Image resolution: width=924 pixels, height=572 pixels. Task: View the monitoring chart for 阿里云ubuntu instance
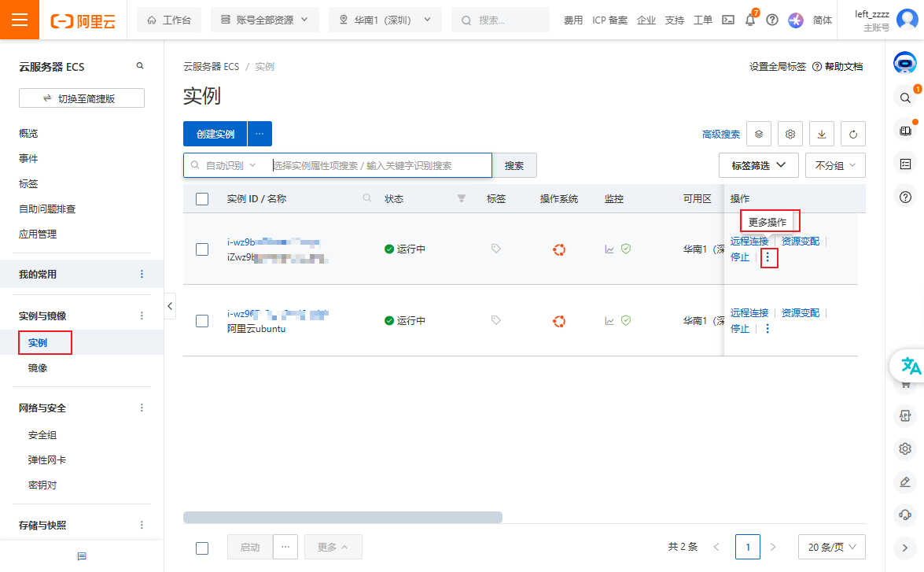click(x=609, y=321)
